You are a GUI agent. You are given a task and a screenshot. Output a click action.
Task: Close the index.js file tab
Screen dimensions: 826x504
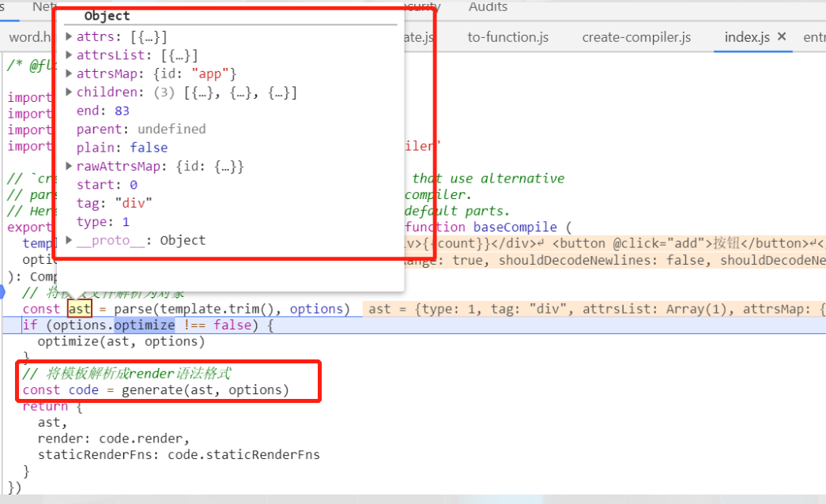coord(782,37)
